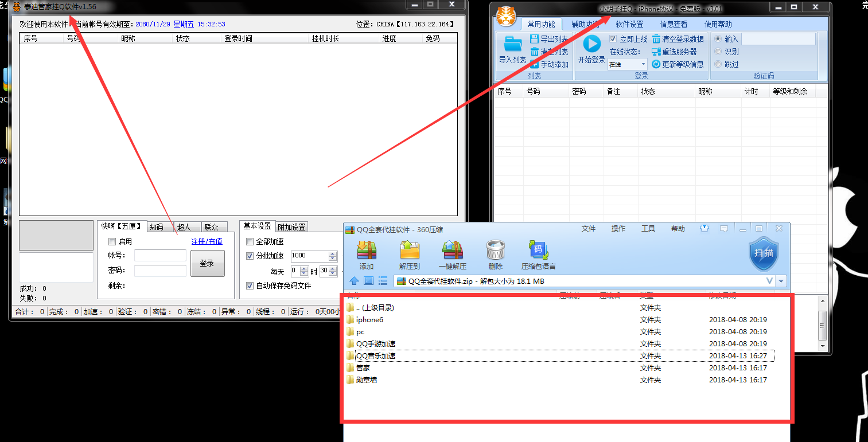Click the iphone6 folder icon
This screenshot has height=442, width=868.
click(351, 320)
